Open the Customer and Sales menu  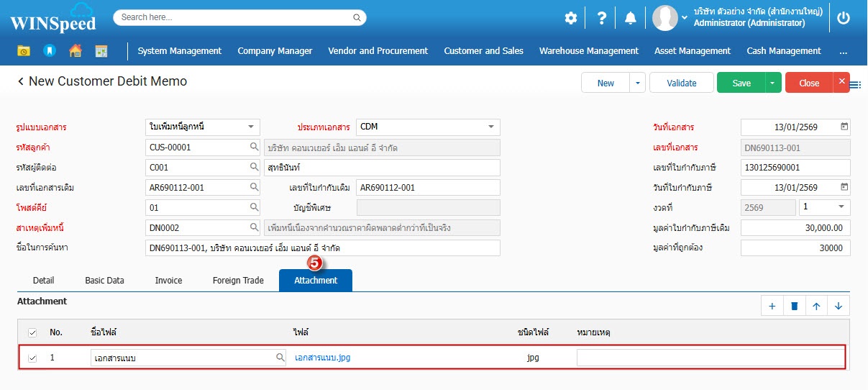[483, 51]
